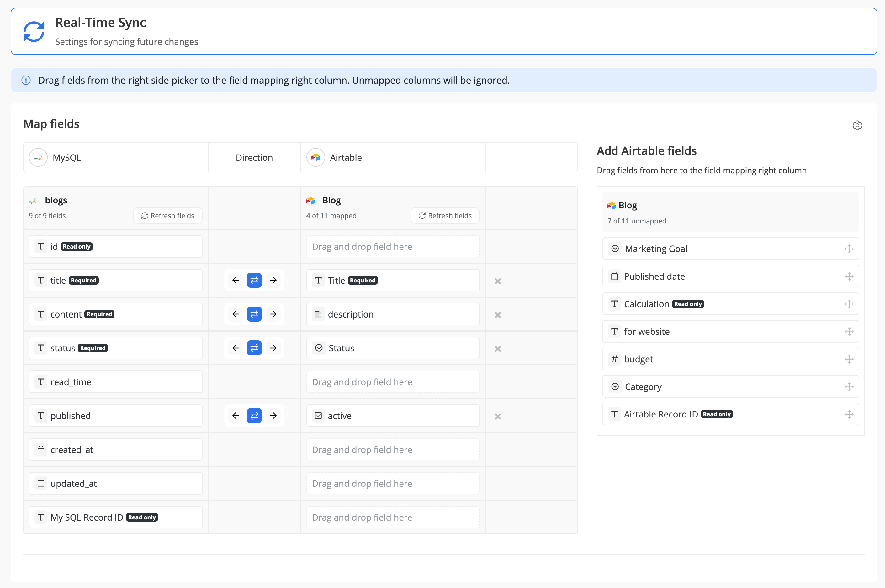The width and height of the screenshot is (885, 588).
Task: Set title row to two-way sync
Action: (x=254, y=280)
